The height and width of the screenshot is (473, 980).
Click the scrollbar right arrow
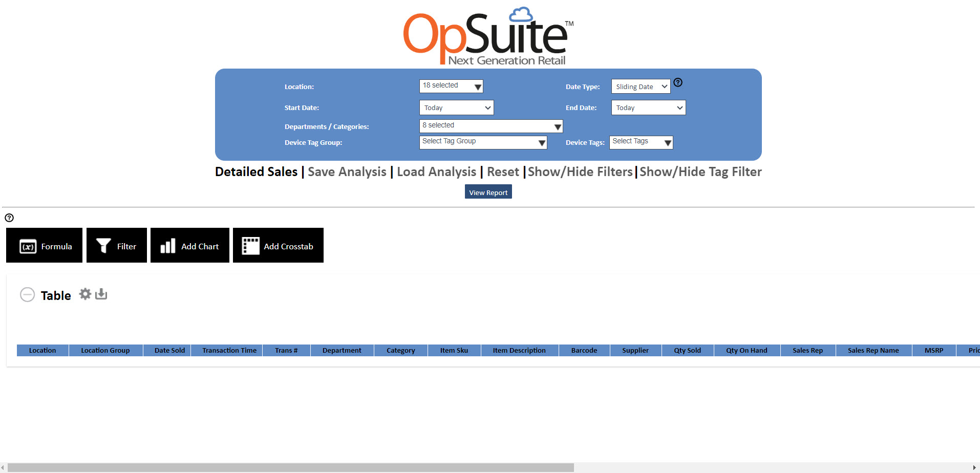point(974,467)
